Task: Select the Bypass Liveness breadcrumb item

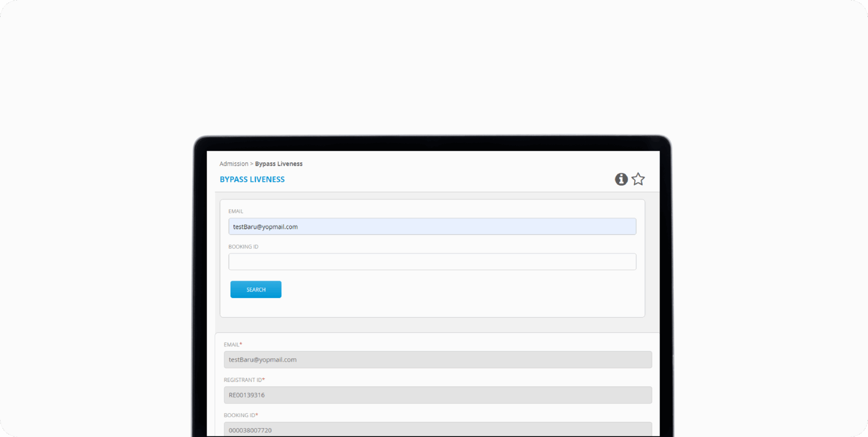Action: pyautogui.click(x=278, y=164)
